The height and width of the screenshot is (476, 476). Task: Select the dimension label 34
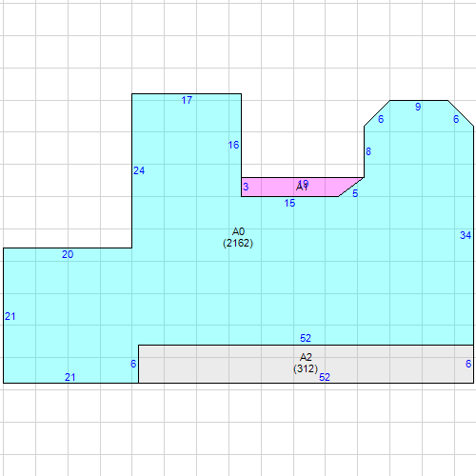click(x=466, y=235)
